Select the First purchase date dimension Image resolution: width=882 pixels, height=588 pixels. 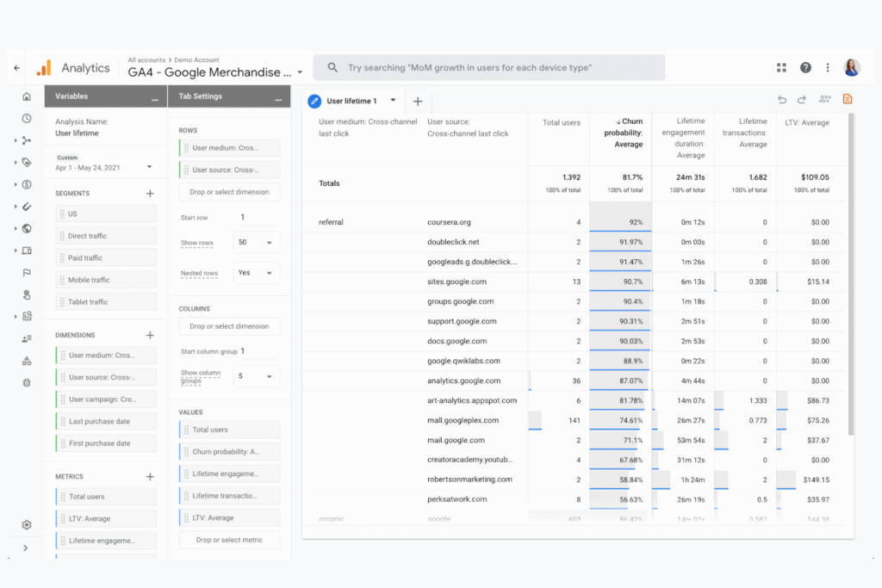point(106,443)
